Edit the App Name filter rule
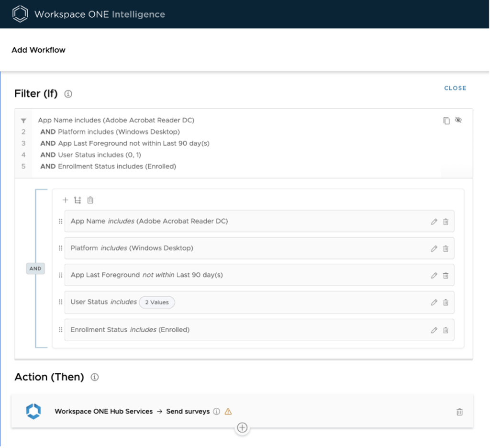The width and height of the screenshot is (490, 448). [x=434, y=222]
